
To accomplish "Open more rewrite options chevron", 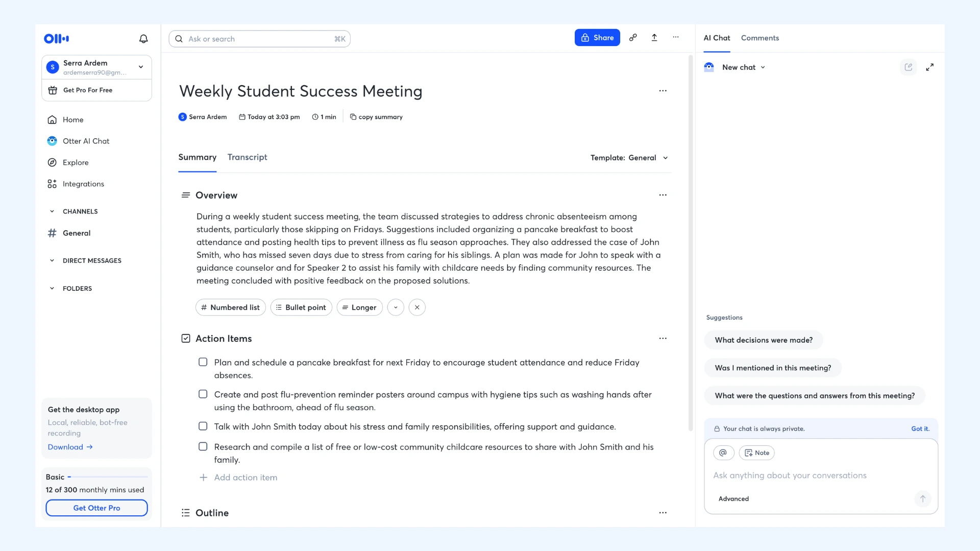I will click(x=396, y=308).
